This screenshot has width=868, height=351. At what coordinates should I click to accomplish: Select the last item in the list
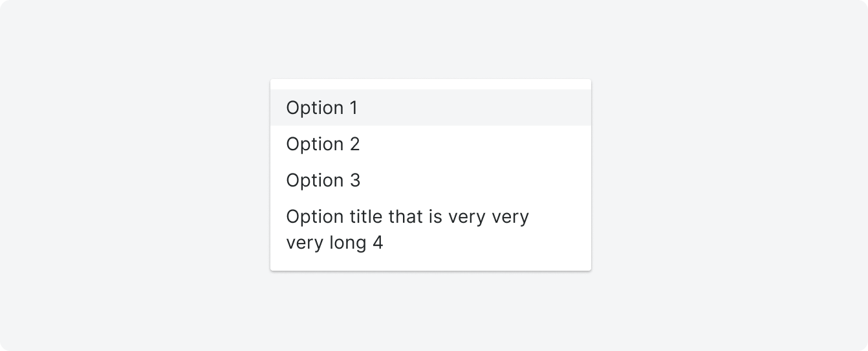(431, 230)
